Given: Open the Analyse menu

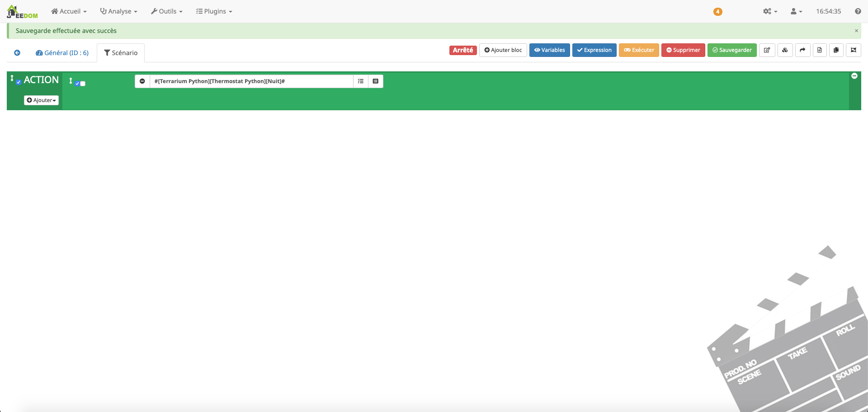Looking at the screenshot, I should pos(118,11).
